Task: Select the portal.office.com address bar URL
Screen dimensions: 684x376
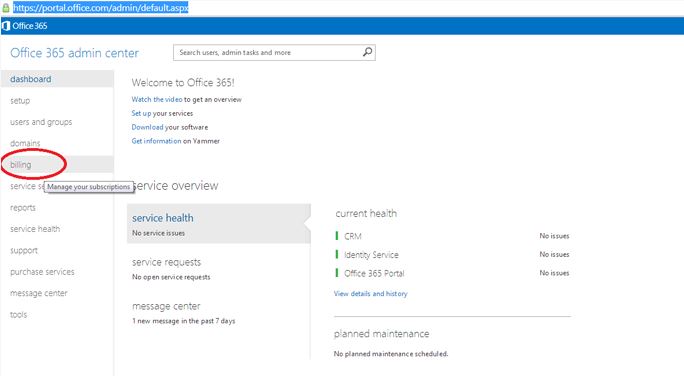Action: click(x=100, y=7)
